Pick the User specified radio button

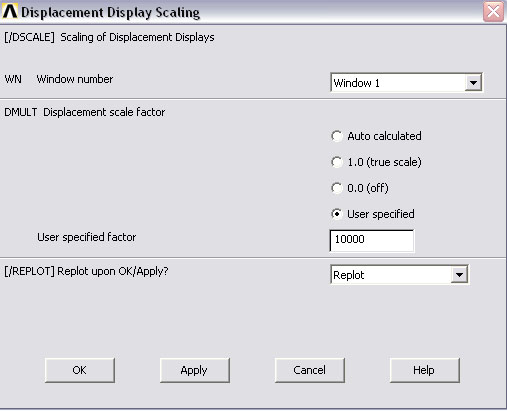[x=337, y=214]
